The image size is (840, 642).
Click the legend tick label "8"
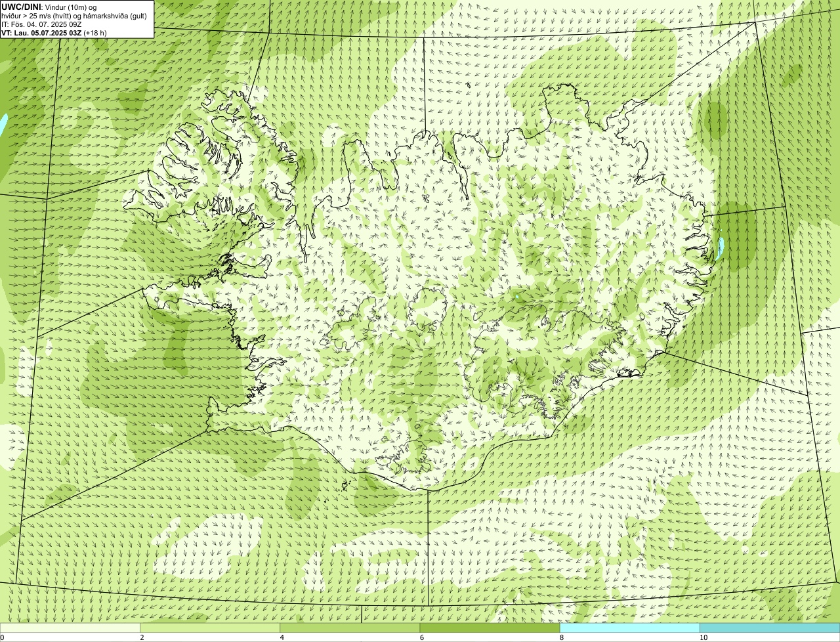562,637
